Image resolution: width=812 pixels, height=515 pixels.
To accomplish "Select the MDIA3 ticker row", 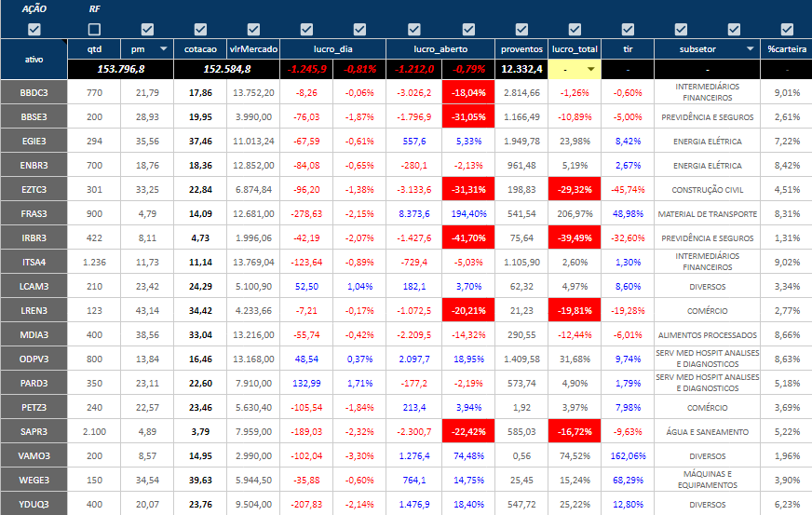I will 34,334.
